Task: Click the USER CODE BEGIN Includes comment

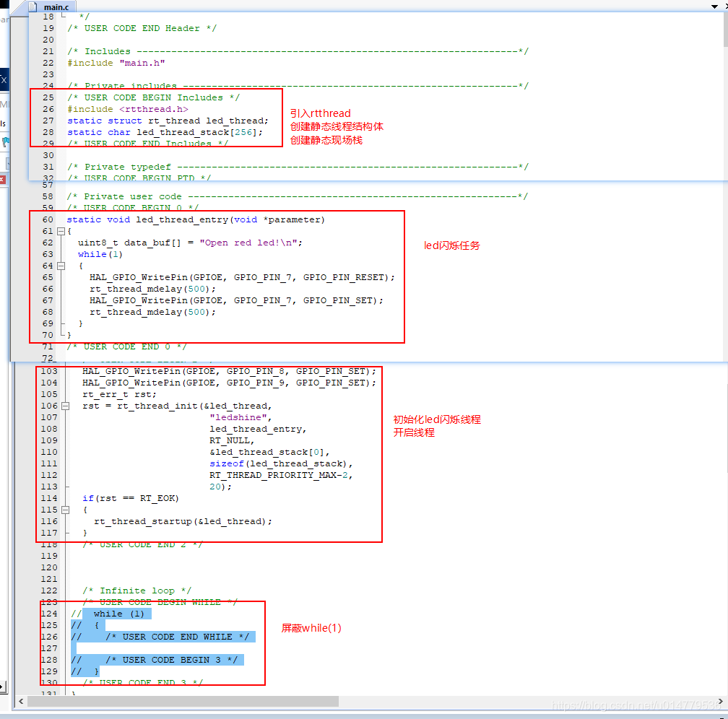Action: pos(154,97)
